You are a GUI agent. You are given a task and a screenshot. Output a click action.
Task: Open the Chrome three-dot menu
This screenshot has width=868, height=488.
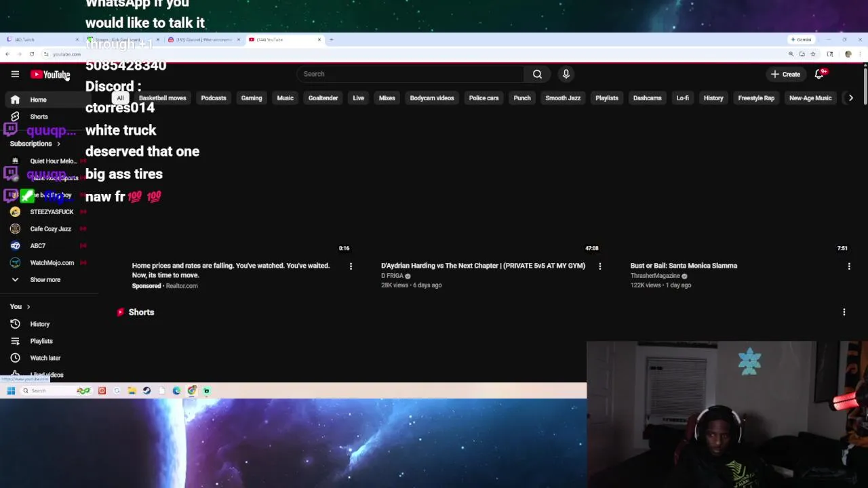(860, 54)
